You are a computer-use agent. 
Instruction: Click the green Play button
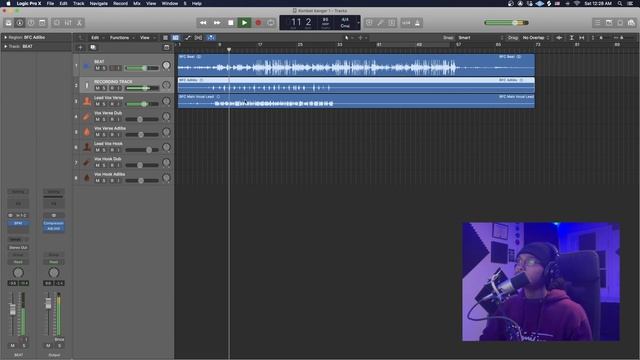point(244,23)
